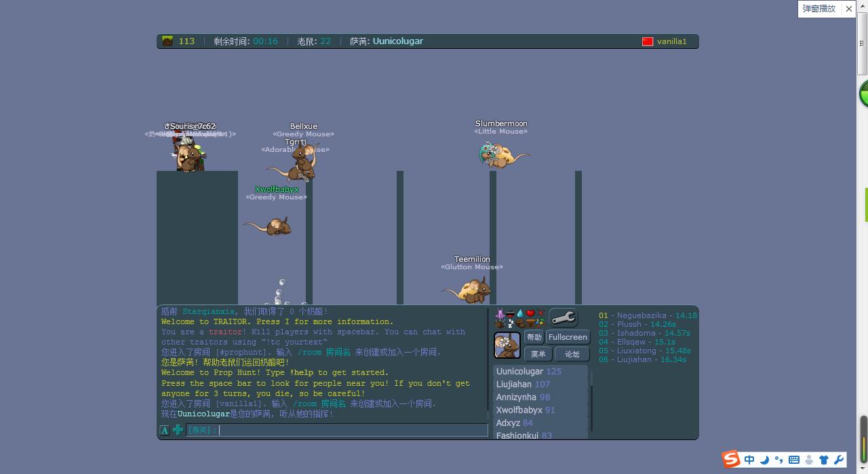
Task: Click room name vanilla1 in top bar
Action: (672, 41)
